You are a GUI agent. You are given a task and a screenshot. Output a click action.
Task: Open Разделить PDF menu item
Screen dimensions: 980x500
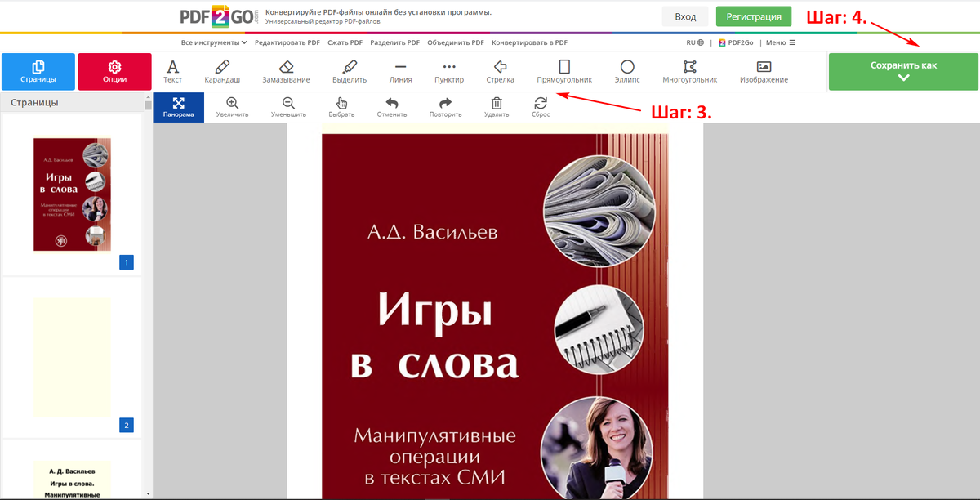(x=394, y=42)
